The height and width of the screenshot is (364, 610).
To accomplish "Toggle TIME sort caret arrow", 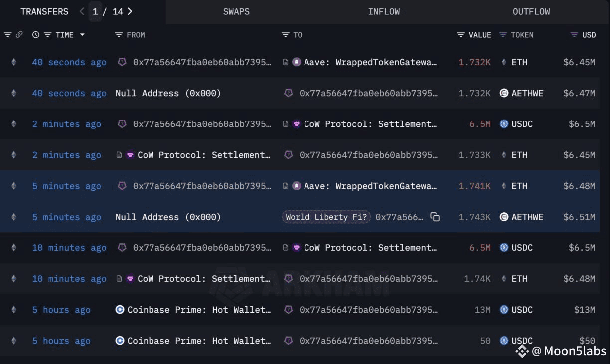I will 82,35.
